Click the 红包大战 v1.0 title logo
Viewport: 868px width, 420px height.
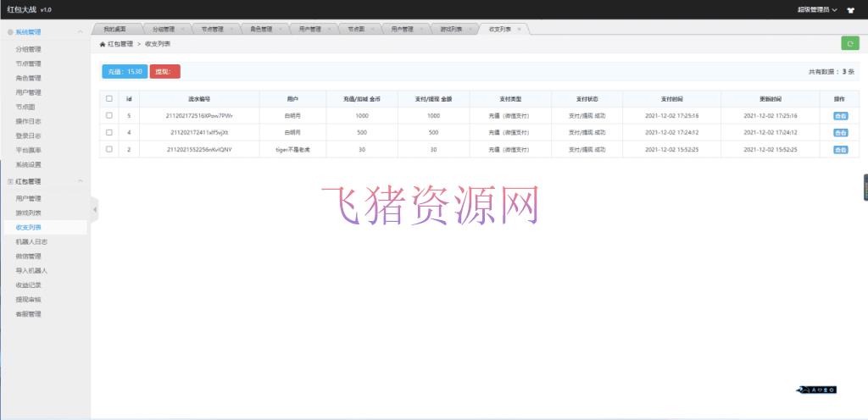(x=30, y=10)
